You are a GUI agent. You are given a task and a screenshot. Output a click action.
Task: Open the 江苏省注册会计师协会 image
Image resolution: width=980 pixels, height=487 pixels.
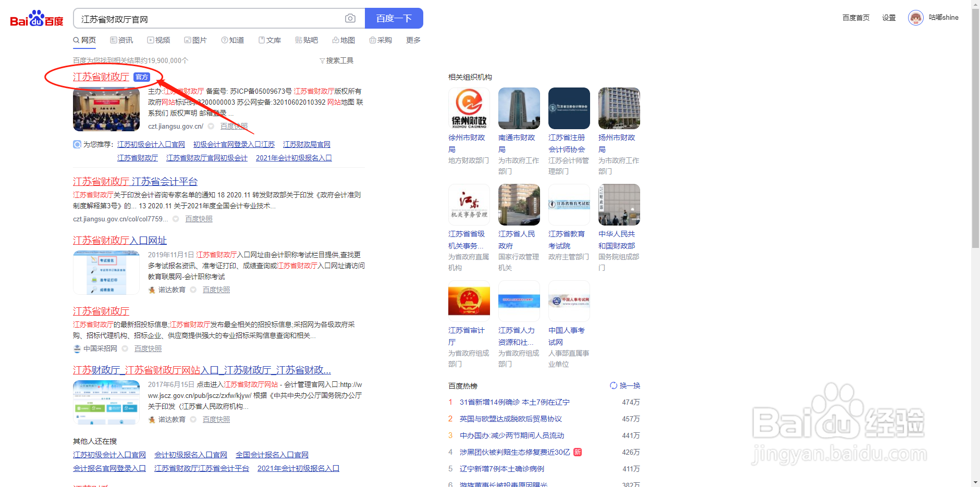[569, 108]
